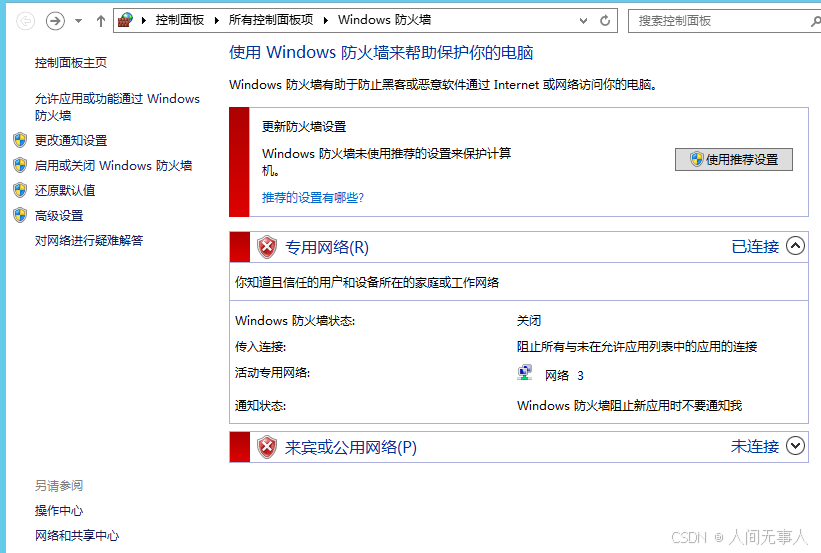Image resolution: width=821 pixels, height=553 pixels.
Task: Click the network icon beside 网络 3
Action: [x=525, y=373]
